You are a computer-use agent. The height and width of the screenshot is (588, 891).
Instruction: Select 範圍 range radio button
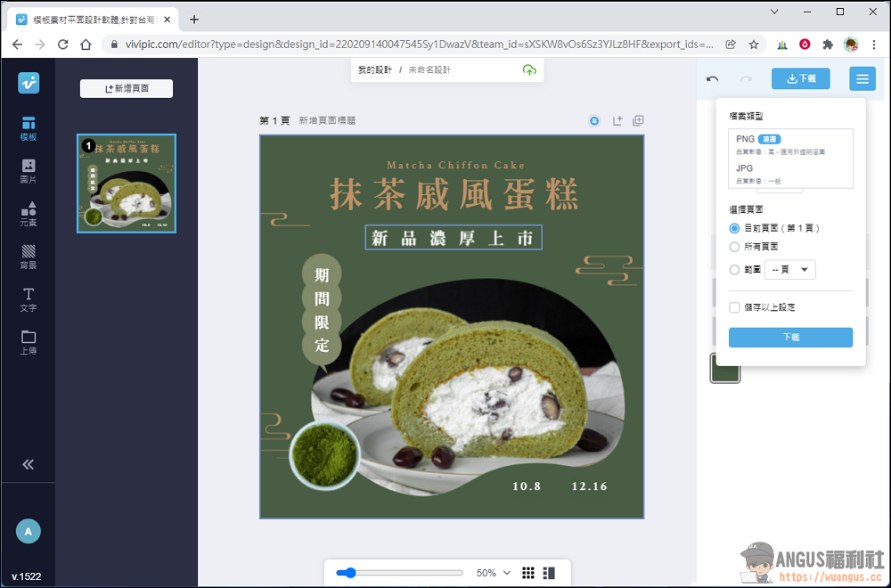pyautogui.click(x=734, y=270)
